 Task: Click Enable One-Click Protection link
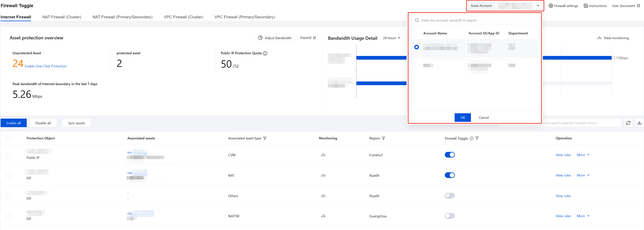pyautogui.click(x=45, y=66)
